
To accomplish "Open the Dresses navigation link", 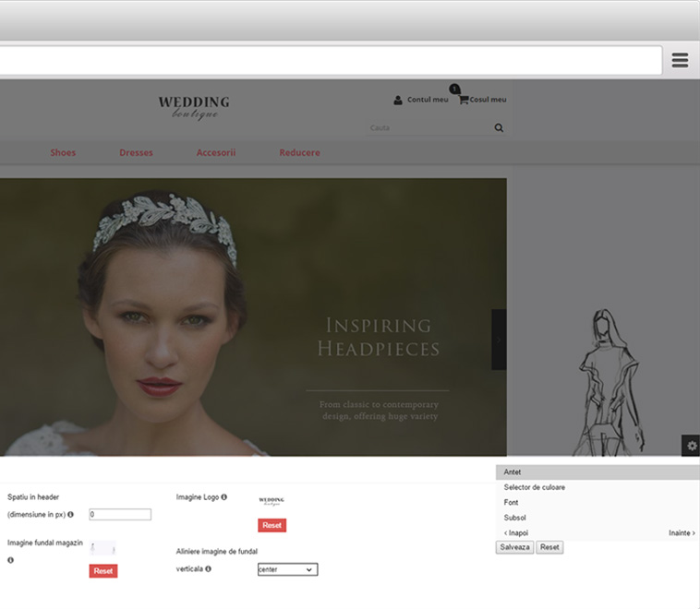I will coord(136,152).
